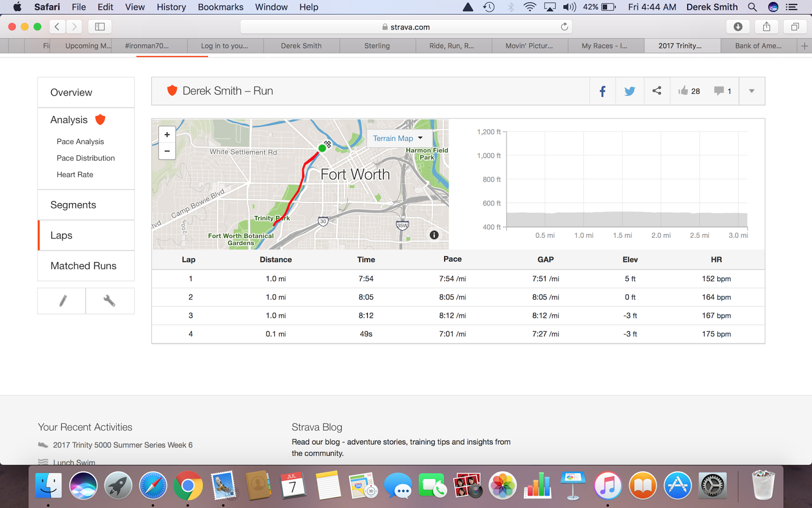The height and width of the screenshot is (508, 812).
Task: Launch Google Chrome from the Dock
Action: [188, 486]
